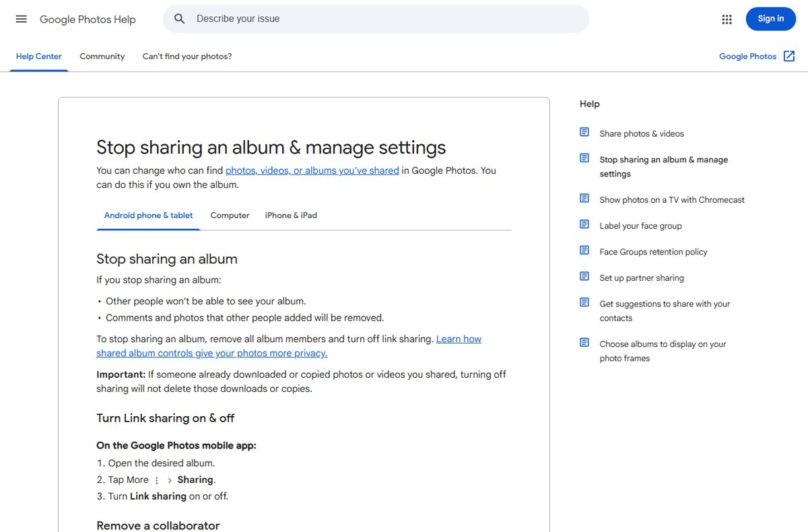Switch to the iPhone & iPad tab

291,215
